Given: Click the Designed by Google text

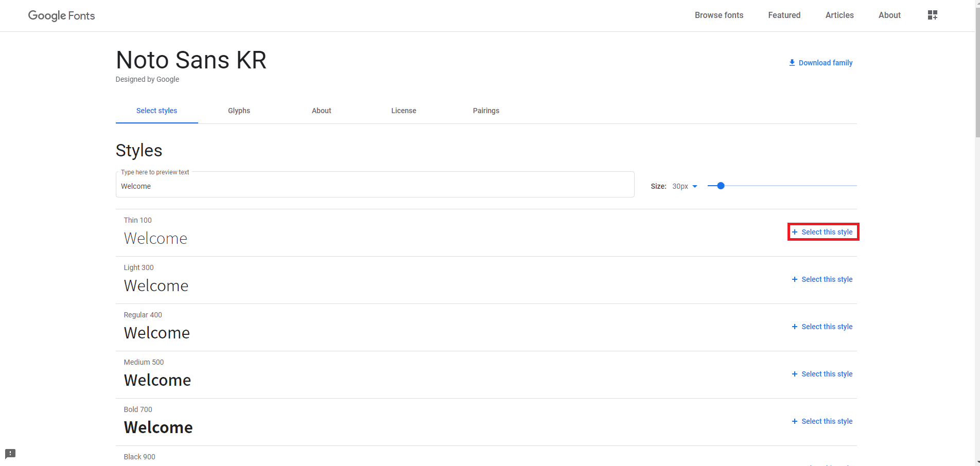Looking at the screenshot, I should [x=147, y=79].
